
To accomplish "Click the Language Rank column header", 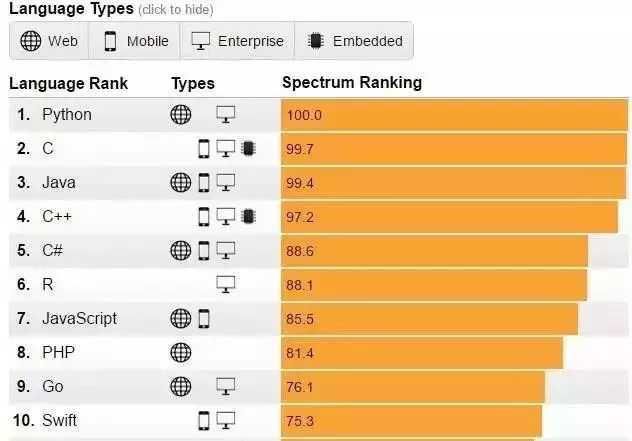I will pos(69,83).
